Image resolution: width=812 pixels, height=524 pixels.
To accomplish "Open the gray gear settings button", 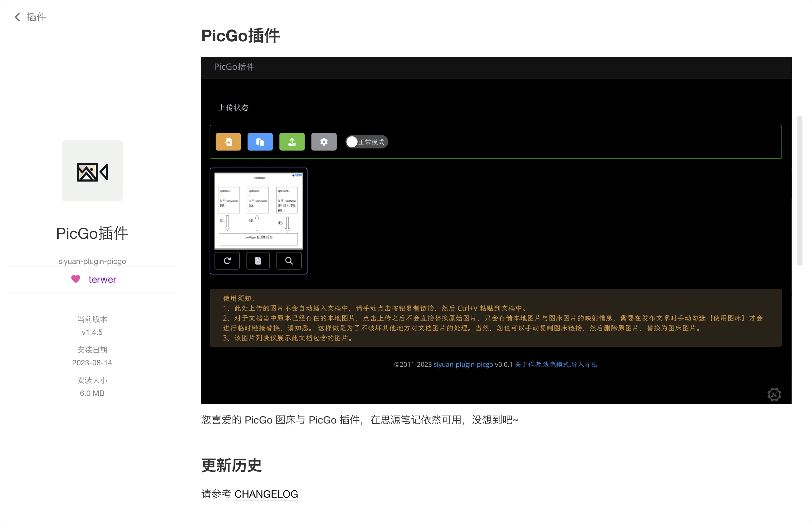I will (x=324, y=141).
